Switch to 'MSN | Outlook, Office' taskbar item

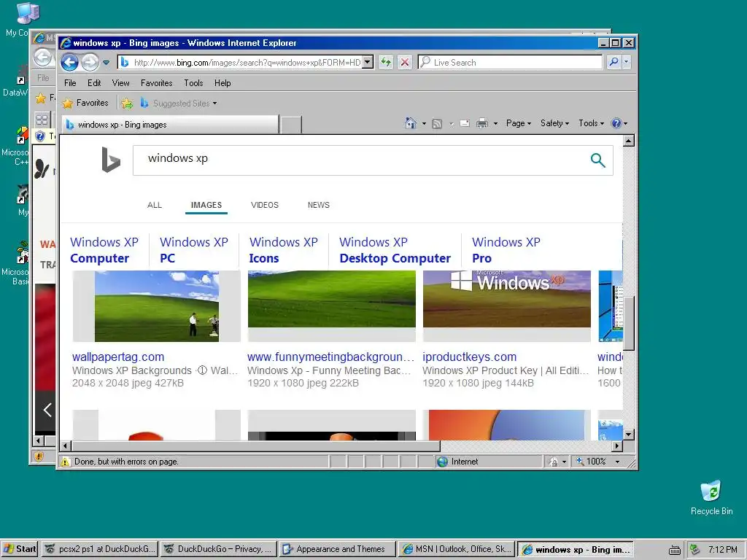pos(457,549)
